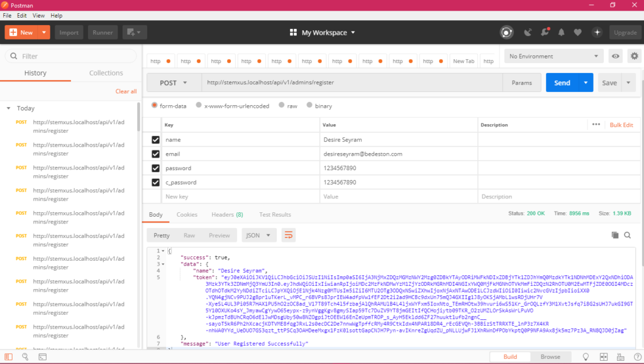Viewport: 644px width, 364px height.
Task: Open the notifications bell icon
Action: point(561,32)
